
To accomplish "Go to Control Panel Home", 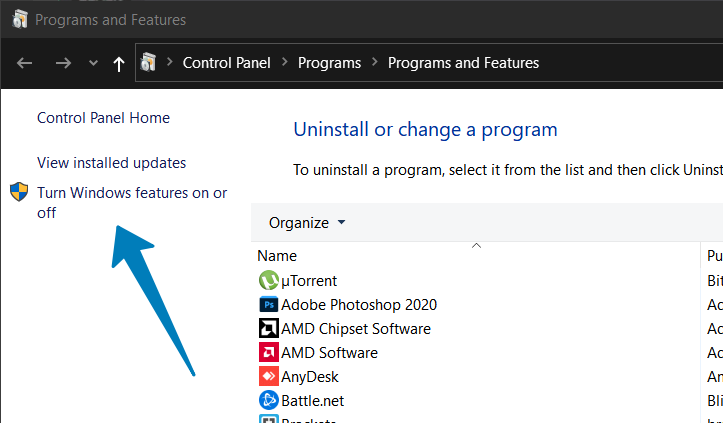I will pos(103,118).
